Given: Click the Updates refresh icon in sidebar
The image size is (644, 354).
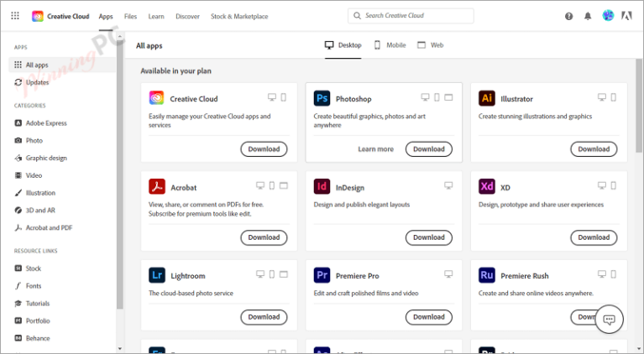Looking at the screenshot, I should (18, 82).
